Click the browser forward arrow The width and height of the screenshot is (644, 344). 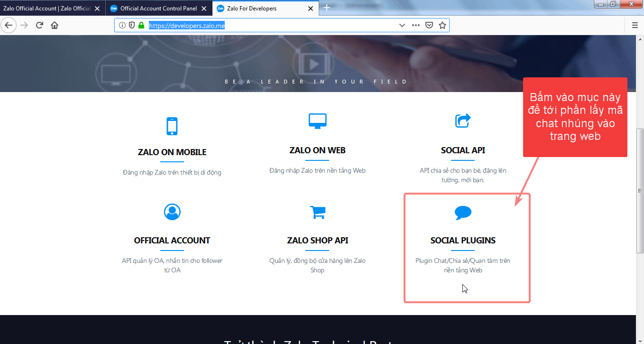tap(24, 25)
